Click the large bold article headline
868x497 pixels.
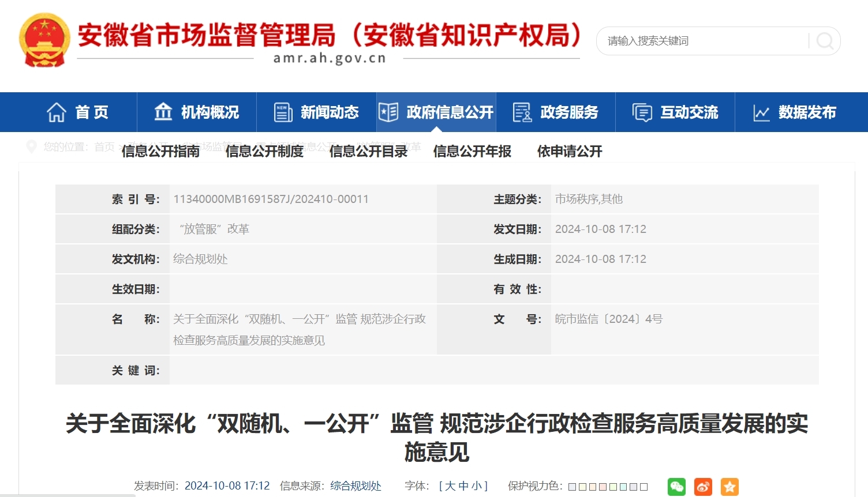(437, 438)
